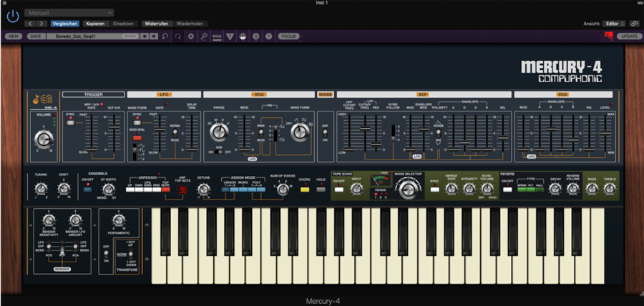644x306 pixels.
Task: Click the link chain icon at top right
Action: click(636, 24)
